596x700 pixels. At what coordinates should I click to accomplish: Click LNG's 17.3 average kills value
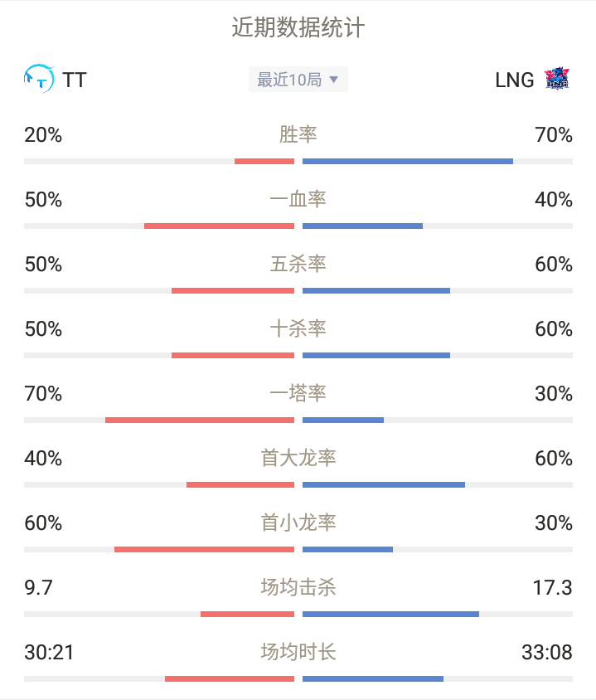click(552, 587)
